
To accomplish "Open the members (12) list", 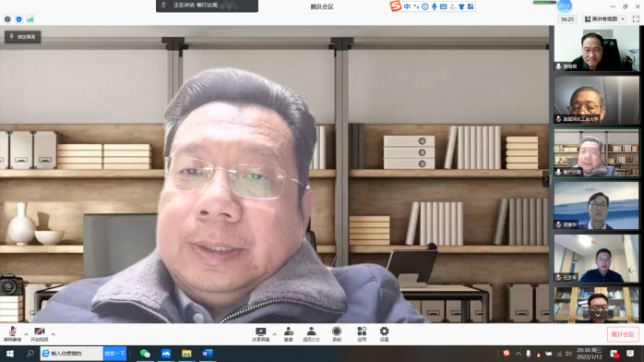I will [311, 334].
